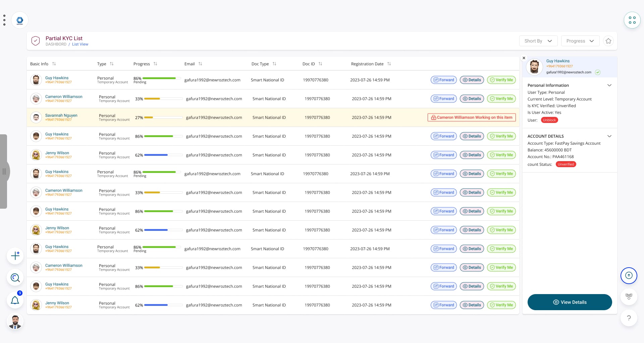Viewport: 644px width, 343px height.
Task: Click the plus add icon in sidebar
Action: point(15,256)
